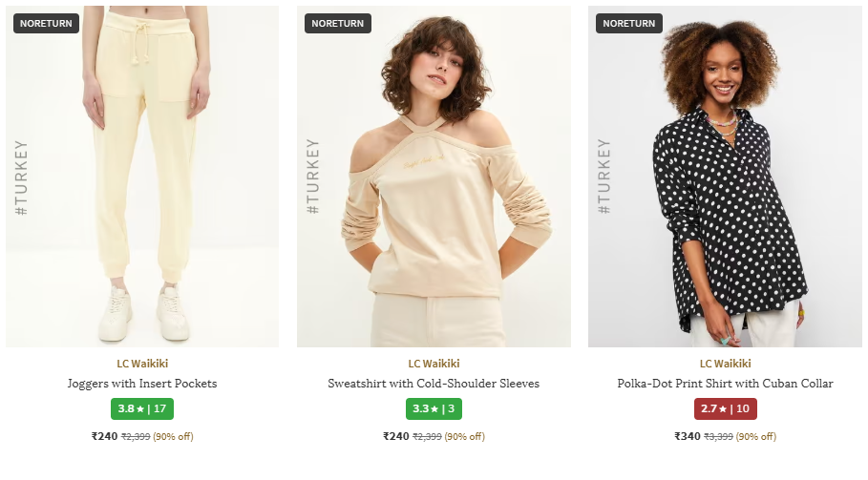Open the cold-shoulder sweatshirt product image
868x480 pixels.
click(434, 177)
